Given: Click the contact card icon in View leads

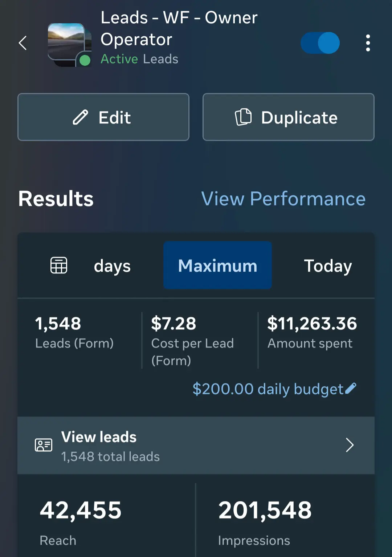Looking at the screenshot, I should pyautogui.click(x=44, y=445).
